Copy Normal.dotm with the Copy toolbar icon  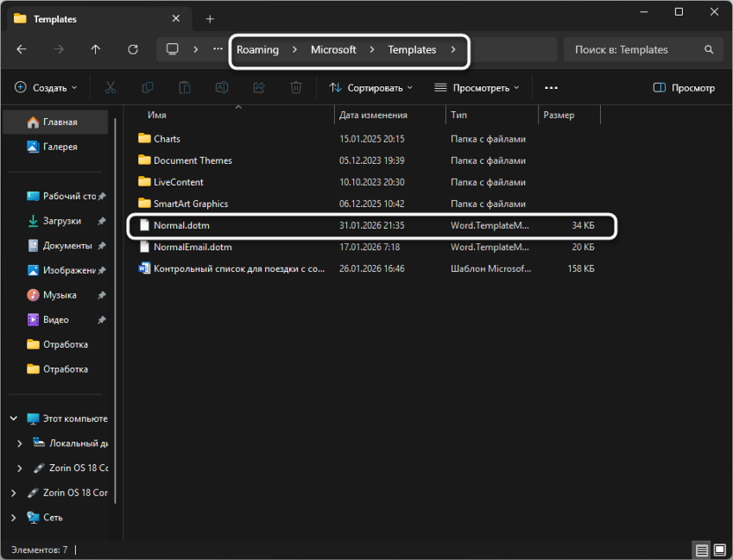[148, 87]
